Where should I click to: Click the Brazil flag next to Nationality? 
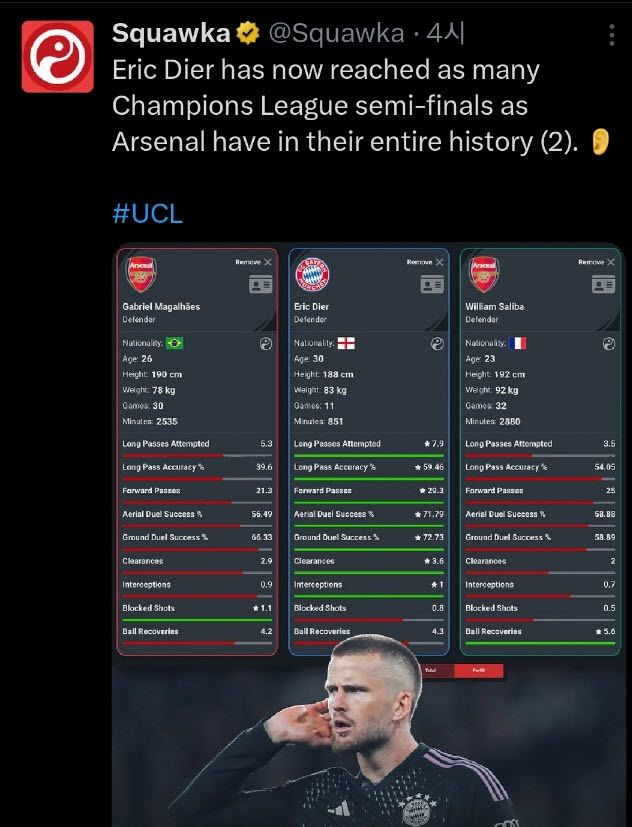point(176,343)
